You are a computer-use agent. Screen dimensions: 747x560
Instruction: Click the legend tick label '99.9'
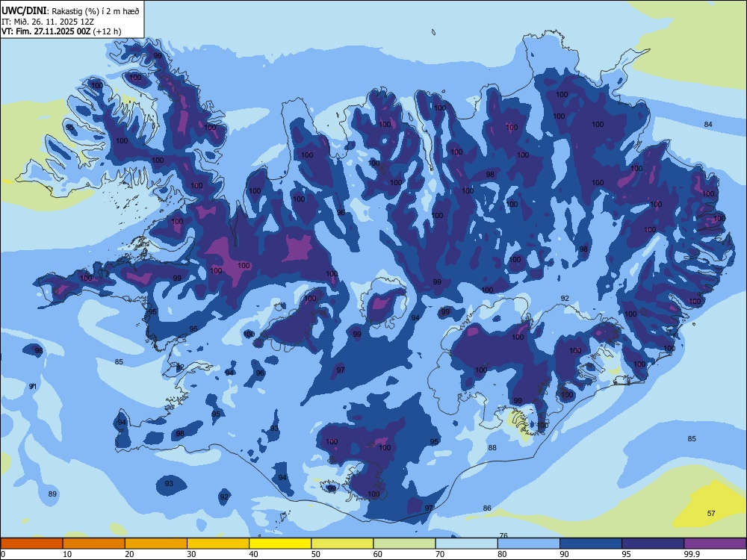point(692,554)
